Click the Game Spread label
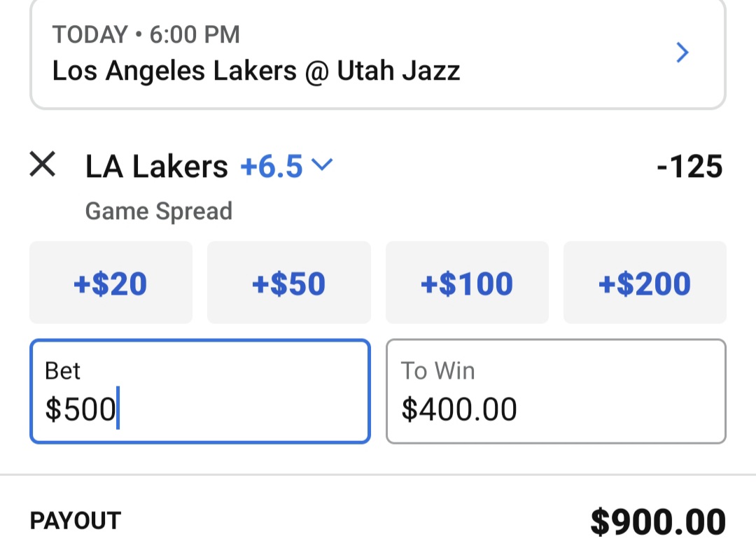The image size is (756, 553). pos(159,211)
